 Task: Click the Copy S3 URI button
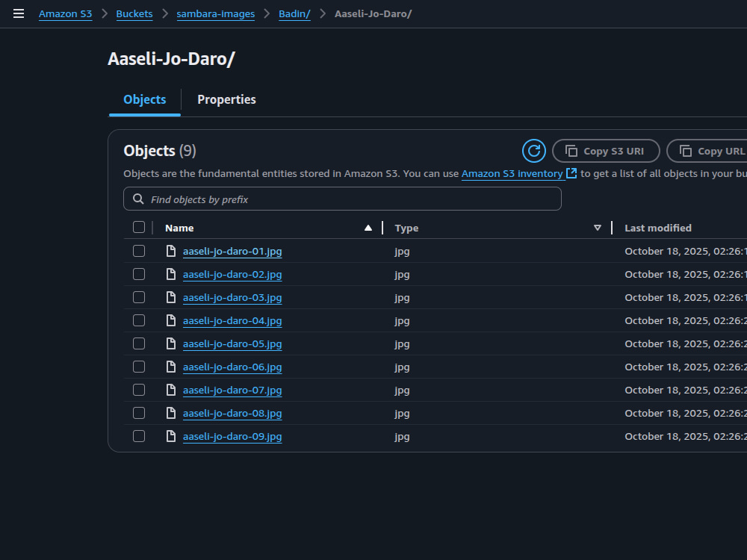[x=606, y=151]
